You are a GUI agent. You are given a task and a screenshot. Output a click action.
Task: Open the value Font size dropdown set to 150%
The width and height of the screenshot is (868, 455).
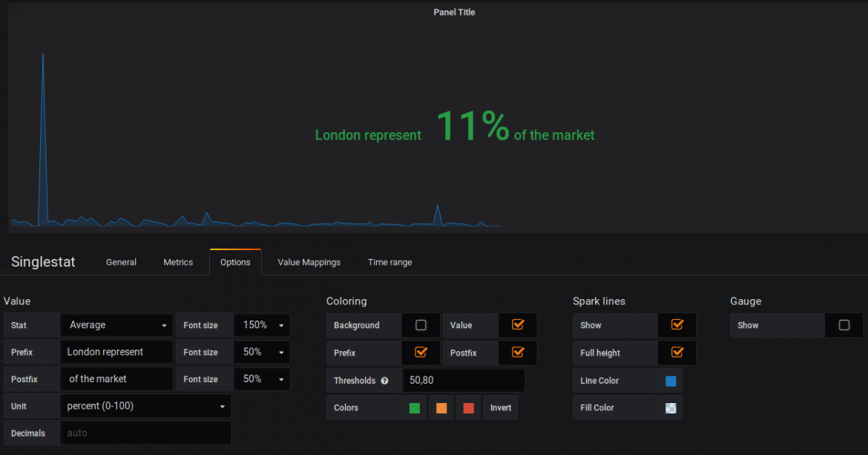point(262,324)
